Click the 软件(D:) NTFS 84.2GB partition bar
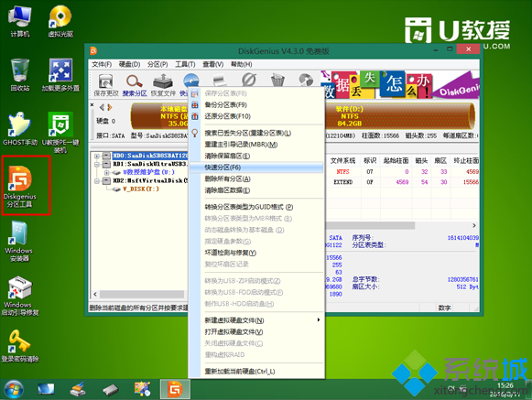This screenshot has height=400, width=532. point(399,116)
